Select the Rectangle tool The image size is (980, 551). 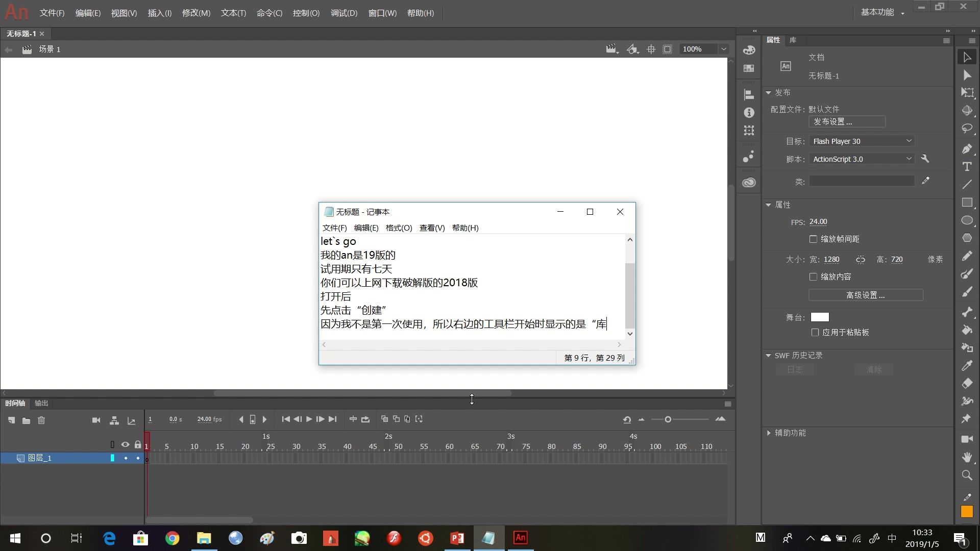pos(968,203)
